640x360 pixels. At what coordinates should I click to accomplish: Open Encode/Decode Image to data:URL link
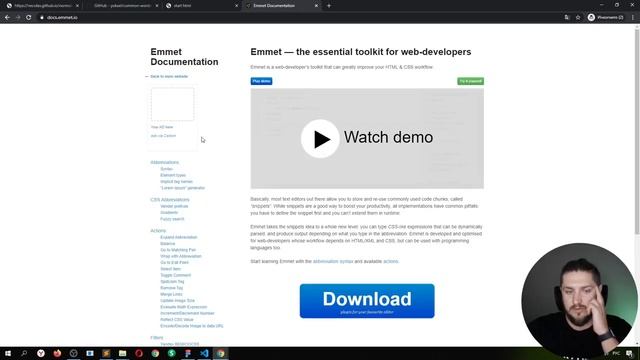pos(192,326)
